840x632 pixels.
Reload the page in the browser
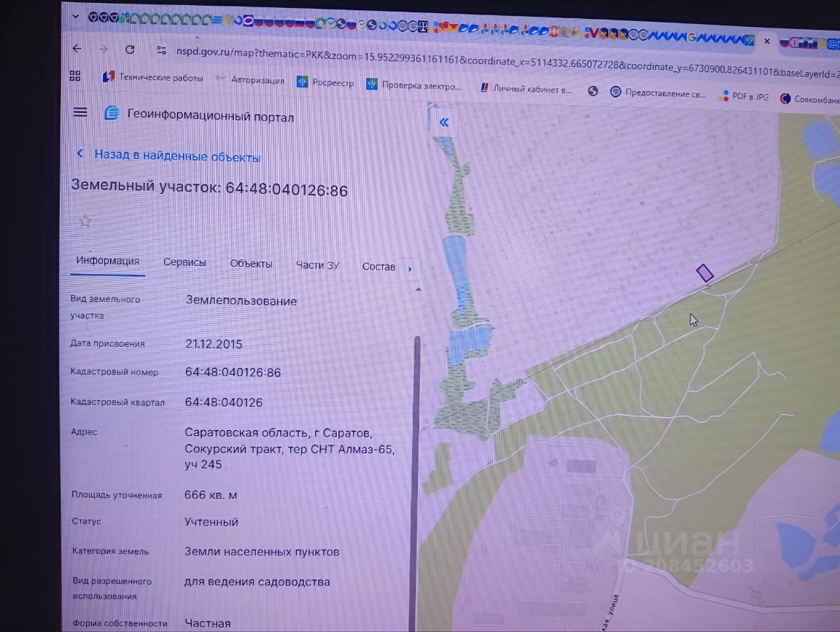tap(130, 50)
